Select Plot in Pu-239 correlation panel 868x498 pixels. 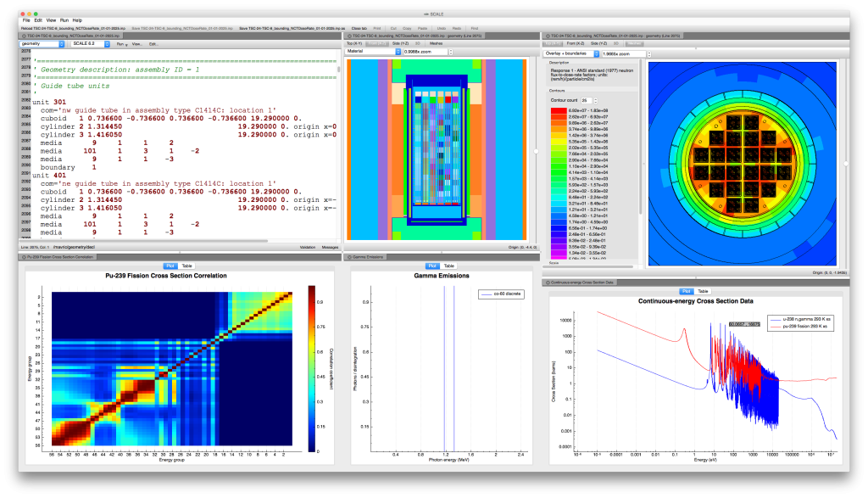point(170,266)
